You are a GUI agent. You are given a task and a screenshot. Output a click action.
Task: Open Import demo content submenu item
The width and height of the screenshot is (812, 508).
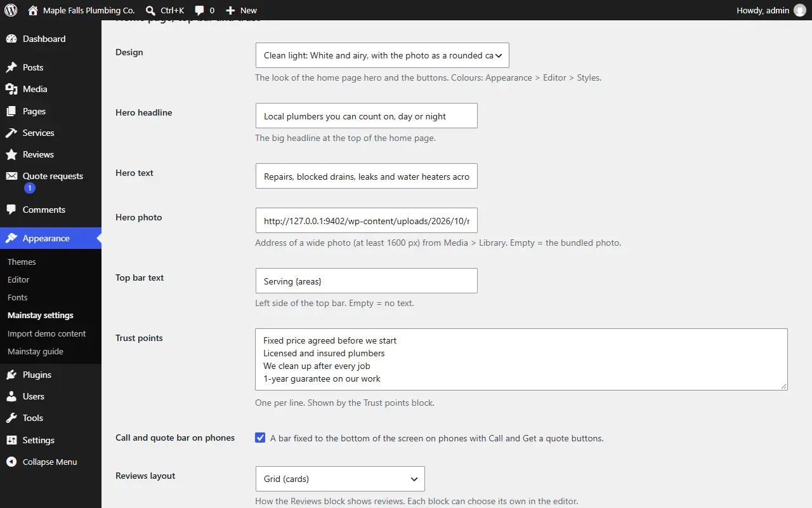46,333
